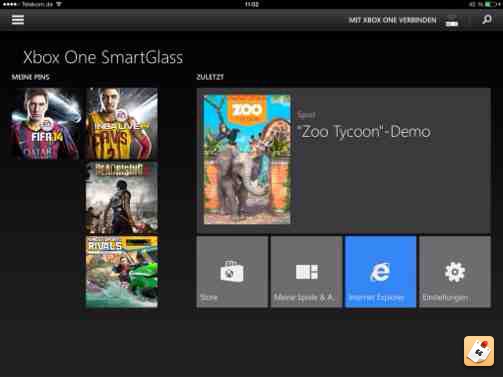The height and width of the screenshot is (377, 503).
Task: Open the Store shopping bag icon
Action: point(232,272)
